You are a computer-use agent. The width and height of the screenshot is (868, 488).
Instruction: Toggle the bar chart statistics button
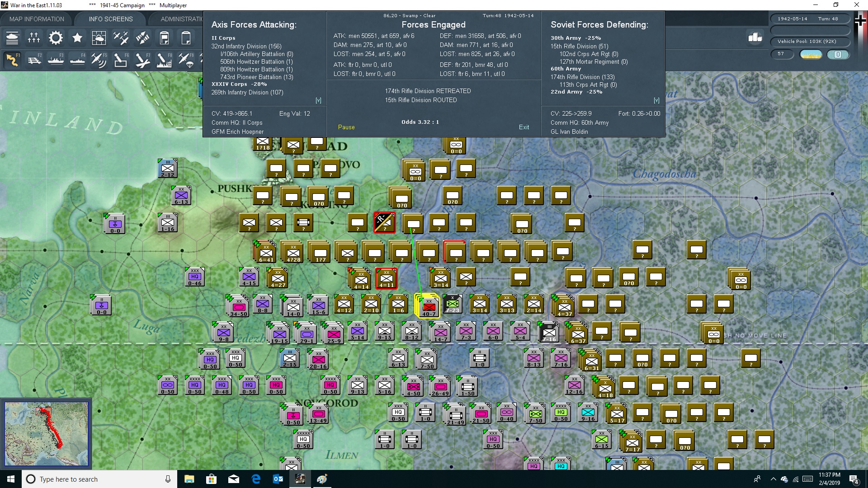tap(755, 38)
